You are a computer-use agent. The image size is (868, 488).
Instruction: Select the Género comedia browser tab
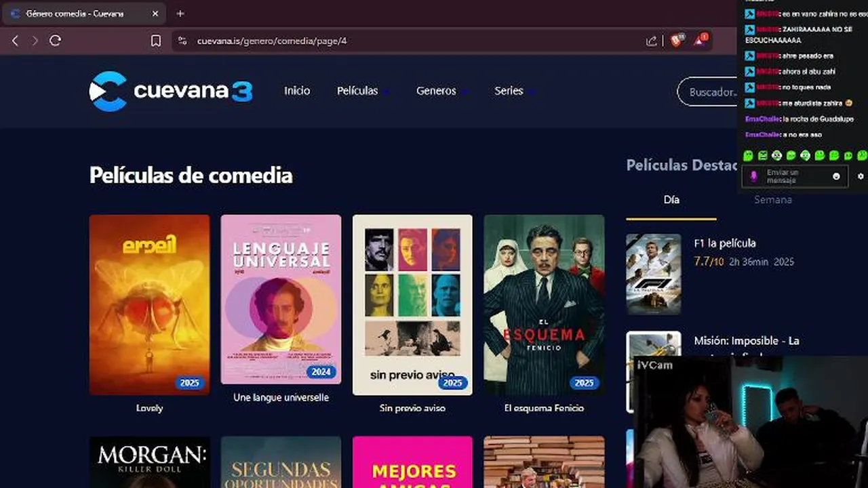(83, 14)
